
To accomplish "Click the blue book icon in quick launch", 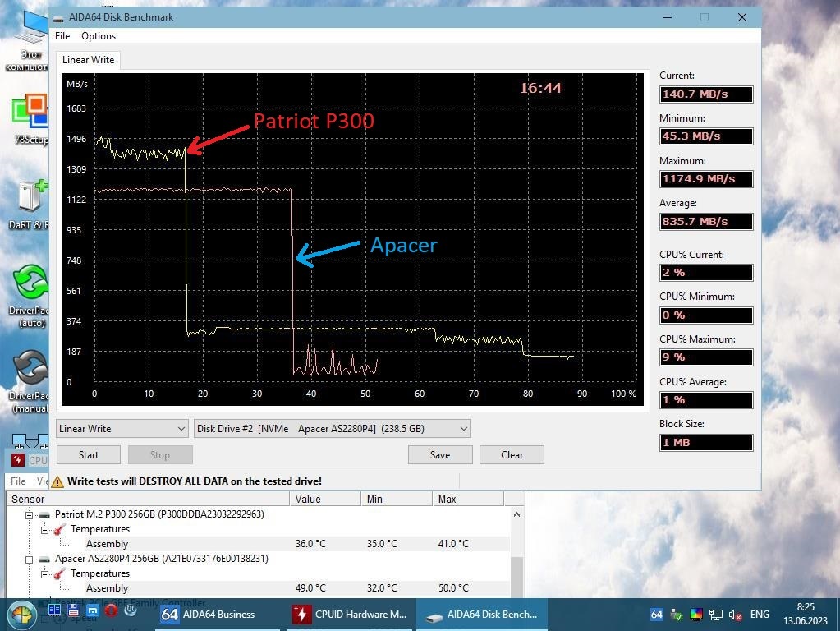I will tap(54, 610).
